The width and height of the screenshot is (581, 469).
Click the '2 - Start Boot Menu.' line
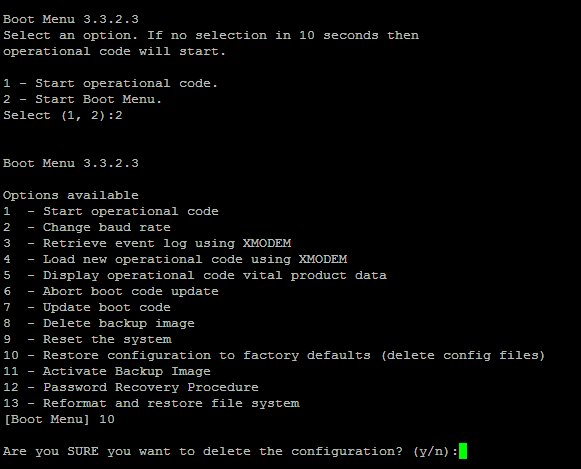tap(82, 99)
